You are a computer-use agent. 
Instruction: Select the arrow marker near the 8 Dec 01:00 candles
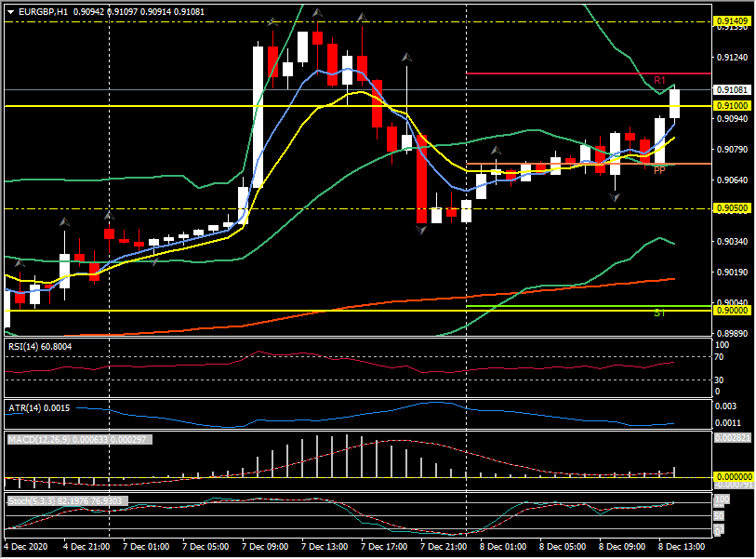(x=497, y=151)
